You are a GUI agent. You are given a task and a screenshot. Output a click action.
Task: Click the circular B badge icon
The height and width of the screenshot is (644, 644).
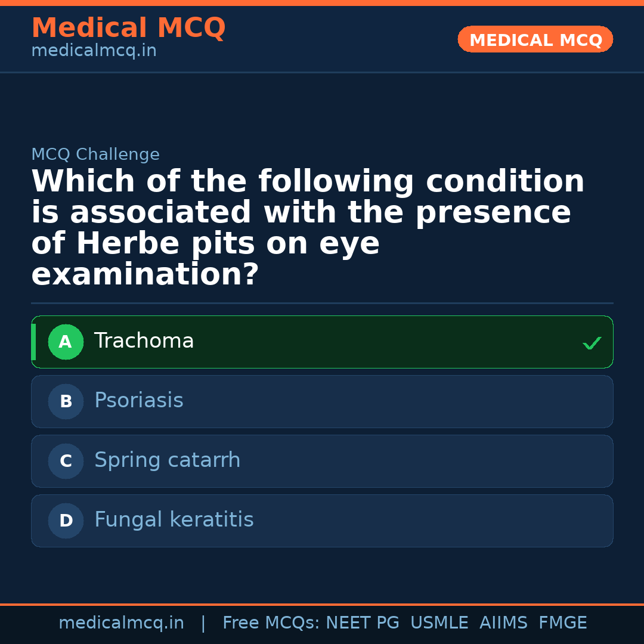66,401
